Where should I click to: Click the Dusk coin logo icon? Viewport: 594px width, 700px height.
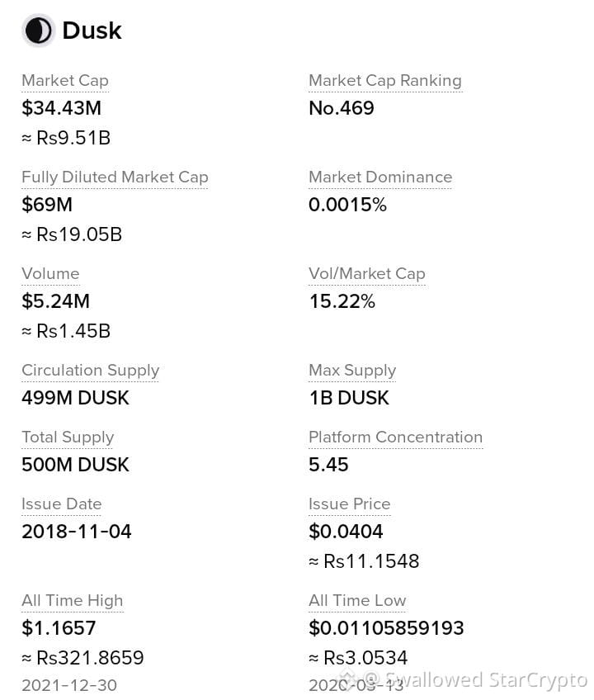click(38, 31)
